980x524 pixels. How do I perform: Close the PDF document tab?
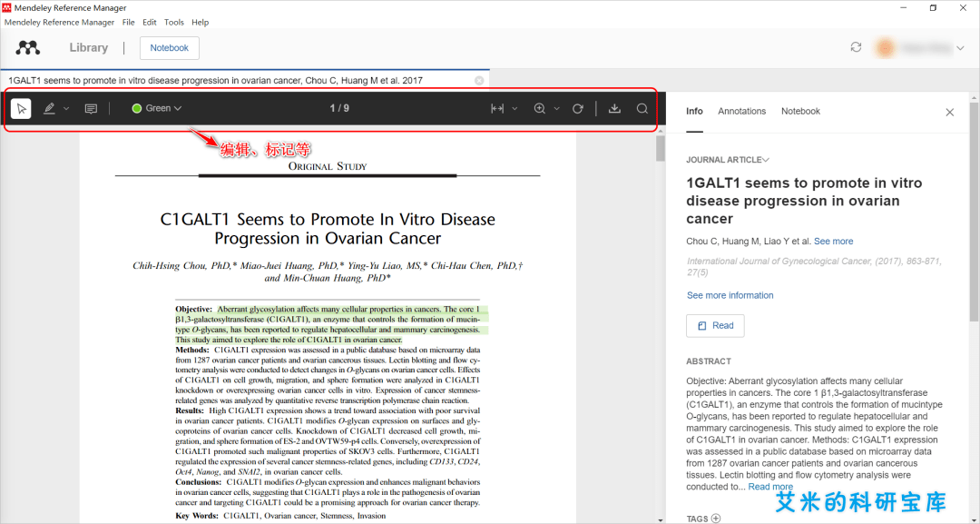point(479,81)
